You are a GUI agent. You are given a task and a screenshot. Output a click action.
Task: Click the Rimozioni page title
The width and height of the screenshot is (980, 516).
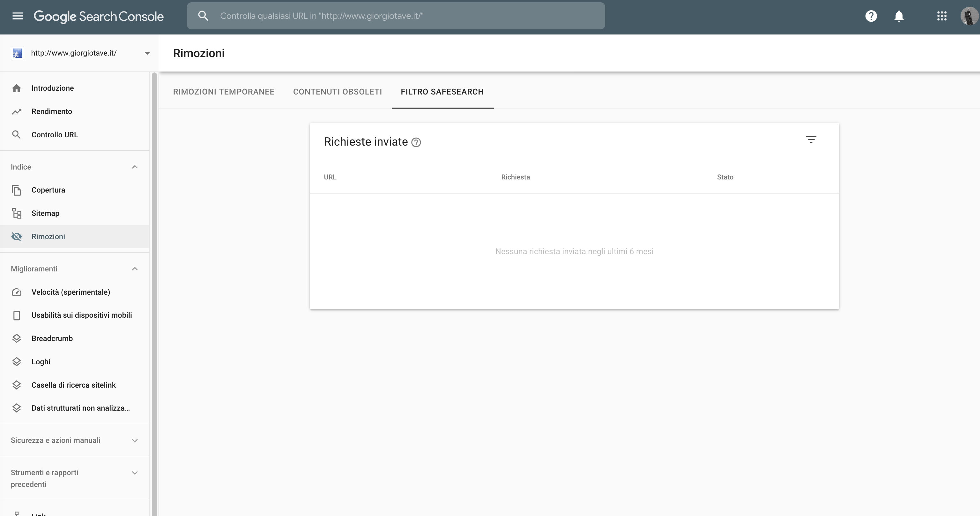tap(199, 53)
